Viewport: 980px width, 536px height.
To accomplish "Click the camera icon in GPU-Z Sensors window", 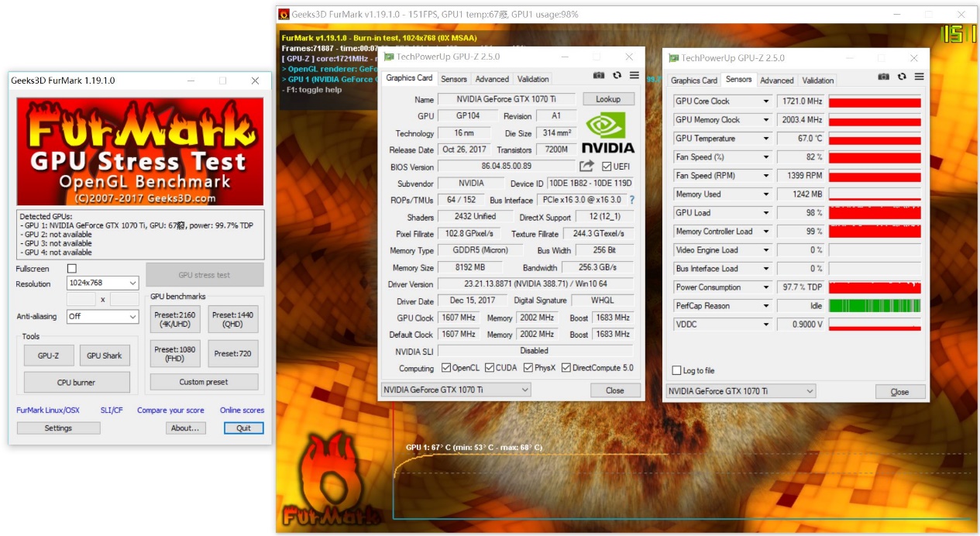I will (x=884, y=77).
